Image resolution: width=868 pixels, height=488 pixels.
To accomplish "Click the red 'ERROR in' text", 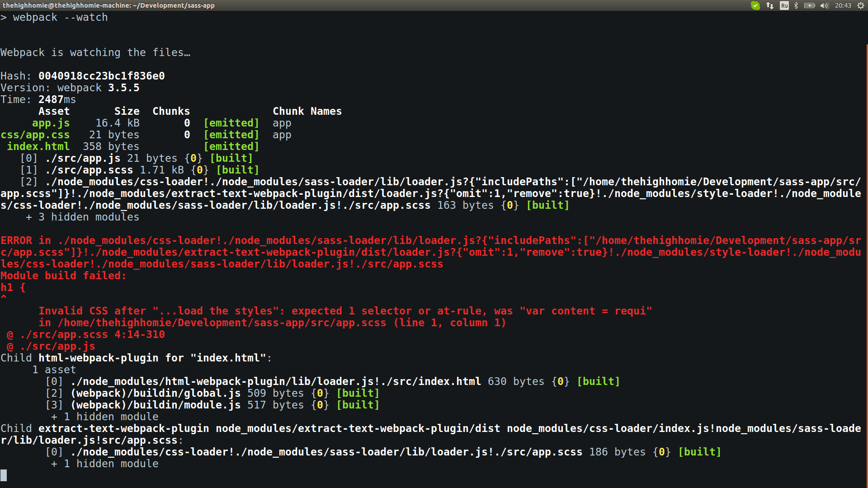I will pos(26,240).
